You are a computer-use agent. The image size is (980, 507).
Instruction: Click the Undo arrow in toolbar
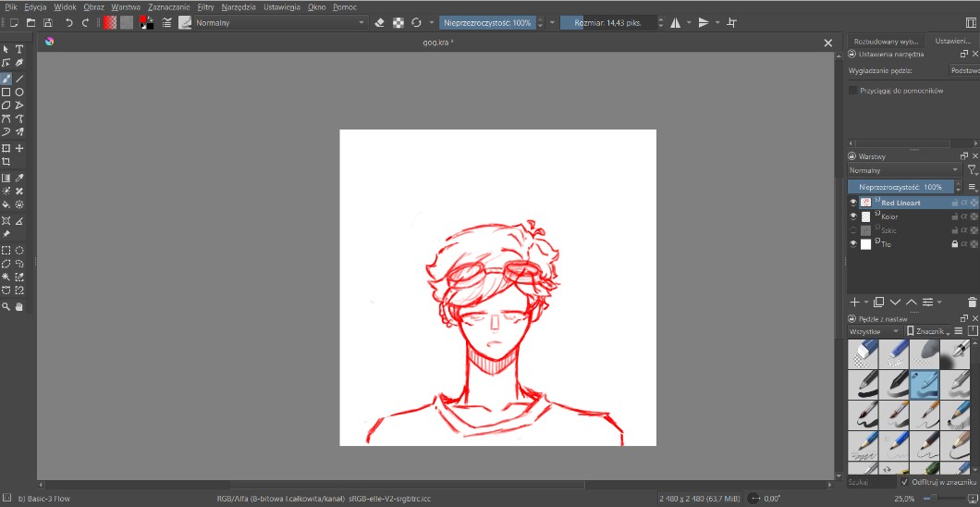(68, 22)
